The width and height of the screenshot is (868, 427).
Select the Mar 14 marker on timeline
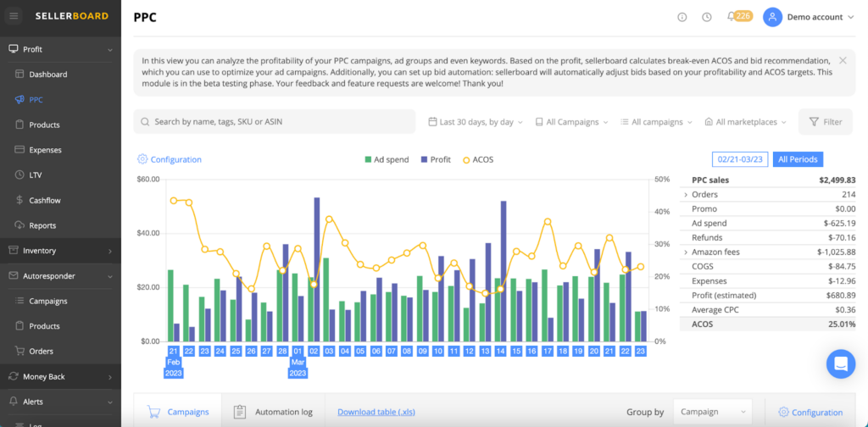[x=501, y=351]
